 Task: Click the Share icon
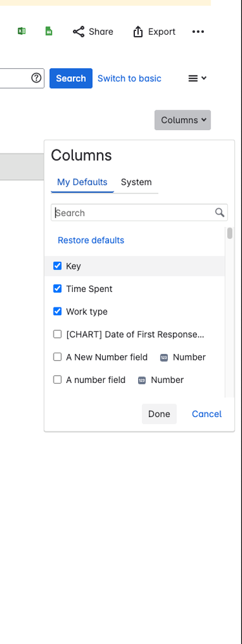coord(79,32)
